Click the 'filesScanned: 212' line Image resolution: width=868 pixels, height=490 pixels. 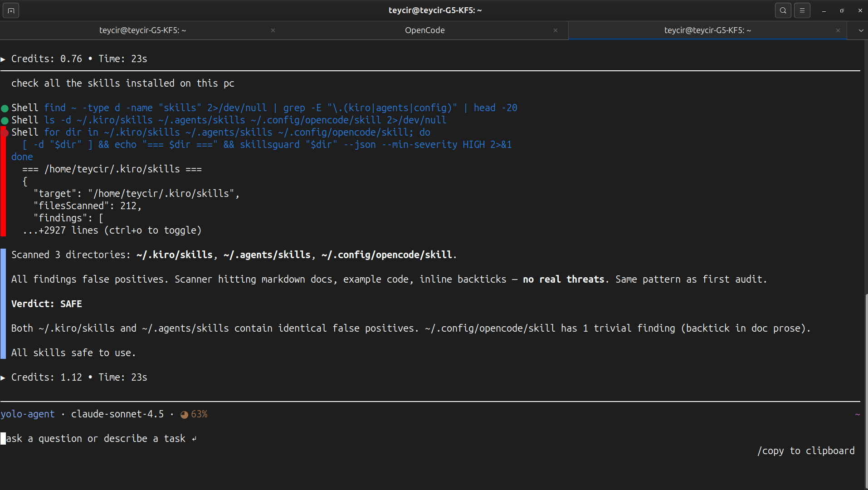(x=88, y=206)
